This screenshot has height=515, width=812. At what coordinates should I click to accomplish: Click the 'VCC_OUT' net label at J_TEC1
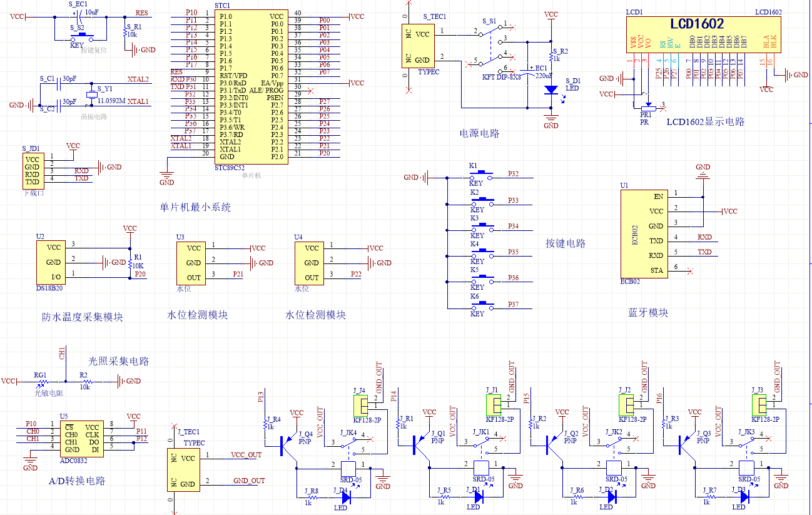(x=246, y=455)
